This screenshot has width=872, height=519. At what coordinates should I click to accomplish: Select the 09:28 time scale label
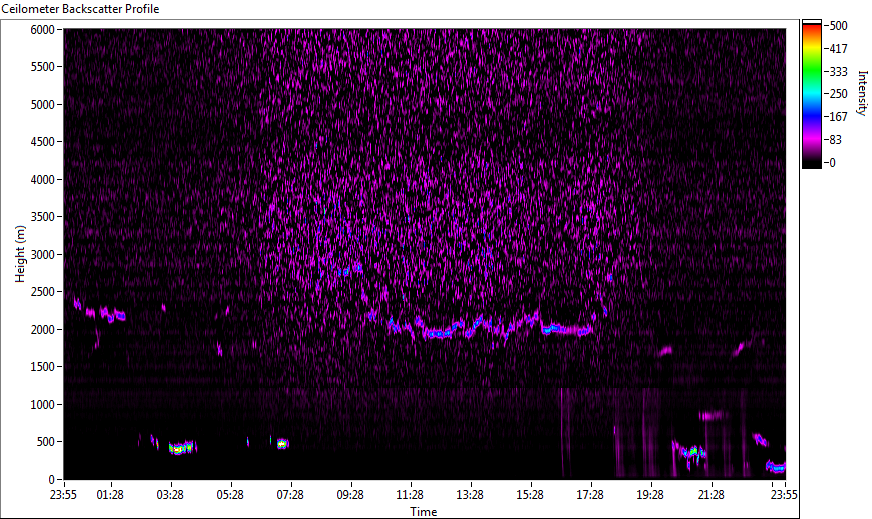coord(350,494)
